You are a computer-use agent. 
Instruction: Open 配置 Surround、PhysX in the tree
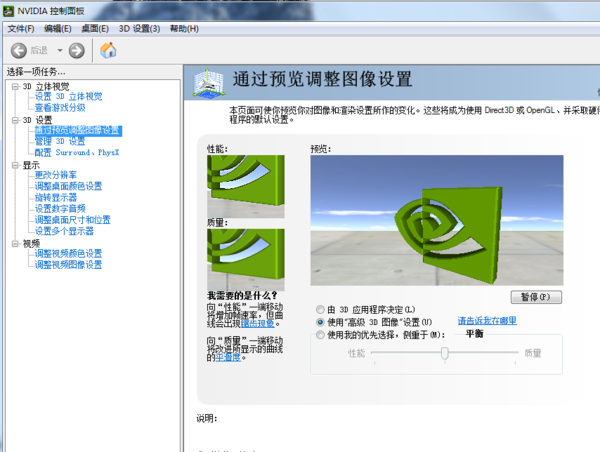(x=77, y=153)
